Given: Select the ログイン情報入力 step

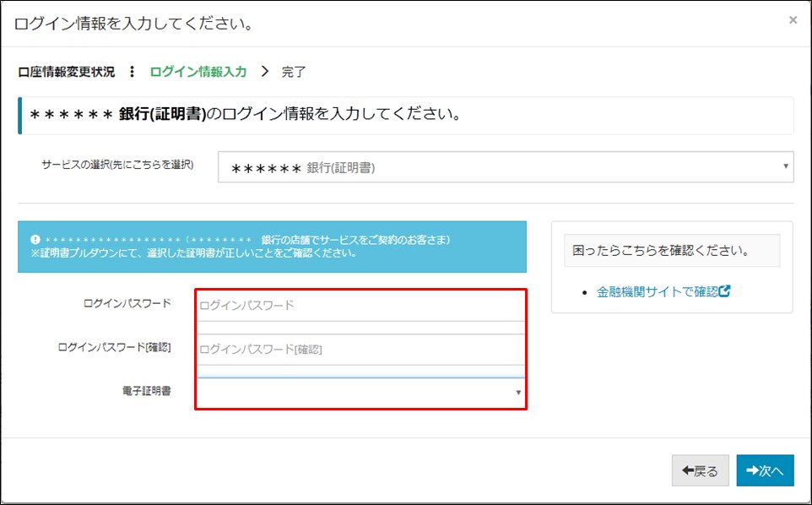Looking at the screenshot, I should (198, 72).
